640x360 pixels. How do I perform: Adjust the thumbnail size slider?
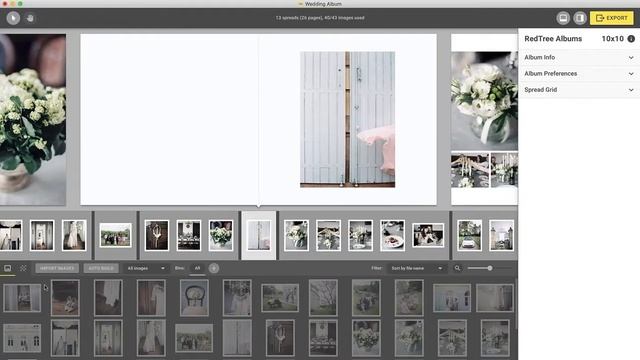[489, 268]
